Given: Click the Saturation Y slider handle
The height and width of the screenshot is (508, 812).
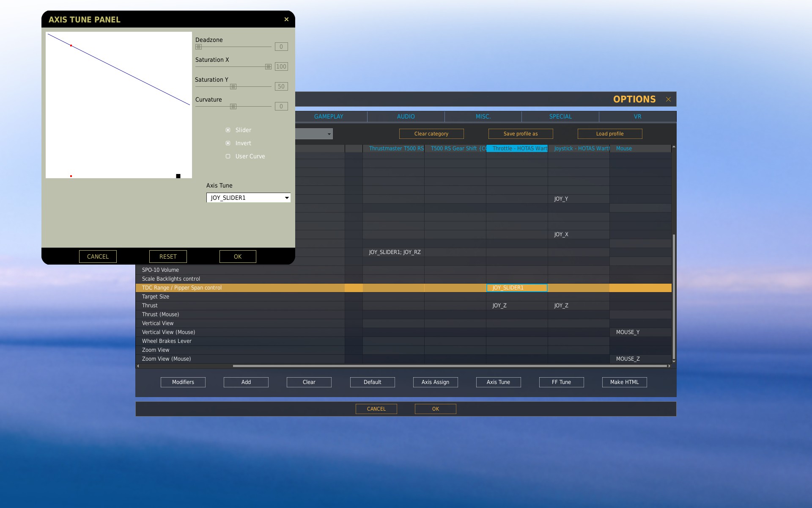Looking at the screenshot, I should 233,86.
